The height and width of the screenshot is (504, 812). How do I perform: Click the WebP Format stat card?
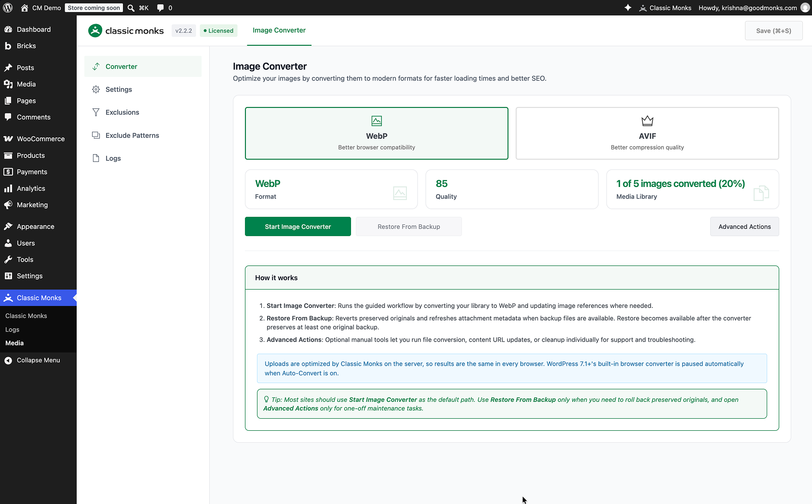(331, 189)
